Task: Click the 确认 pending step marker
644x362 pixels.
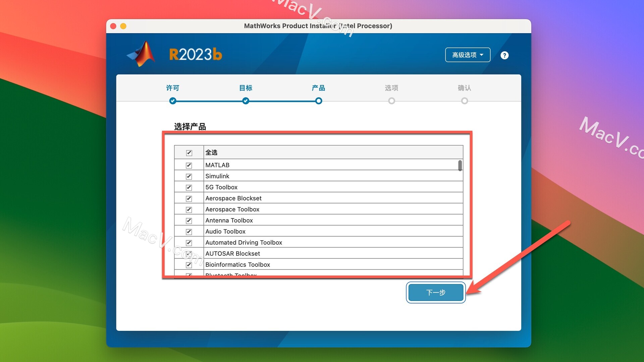Action: (x=465, y=101)
